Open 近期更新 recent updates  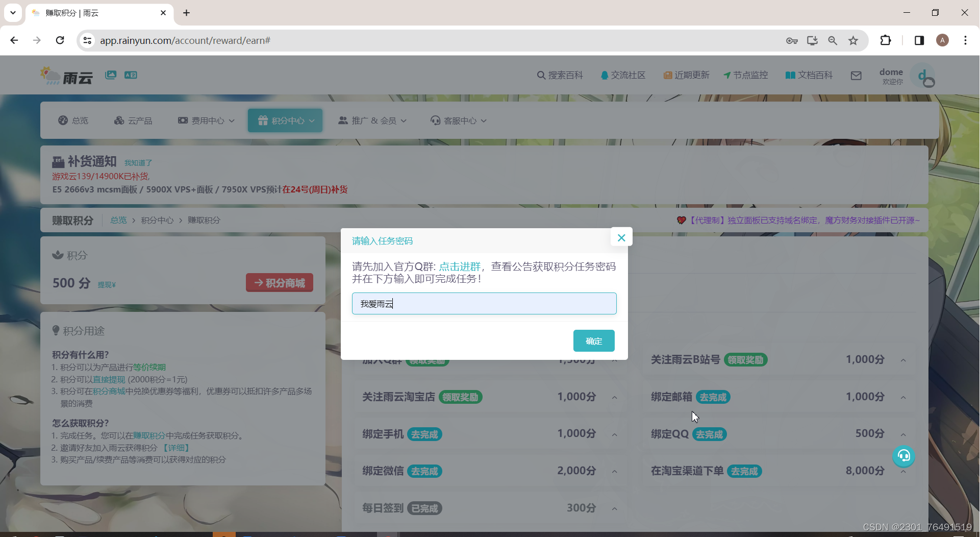click(x=686, y=75)
